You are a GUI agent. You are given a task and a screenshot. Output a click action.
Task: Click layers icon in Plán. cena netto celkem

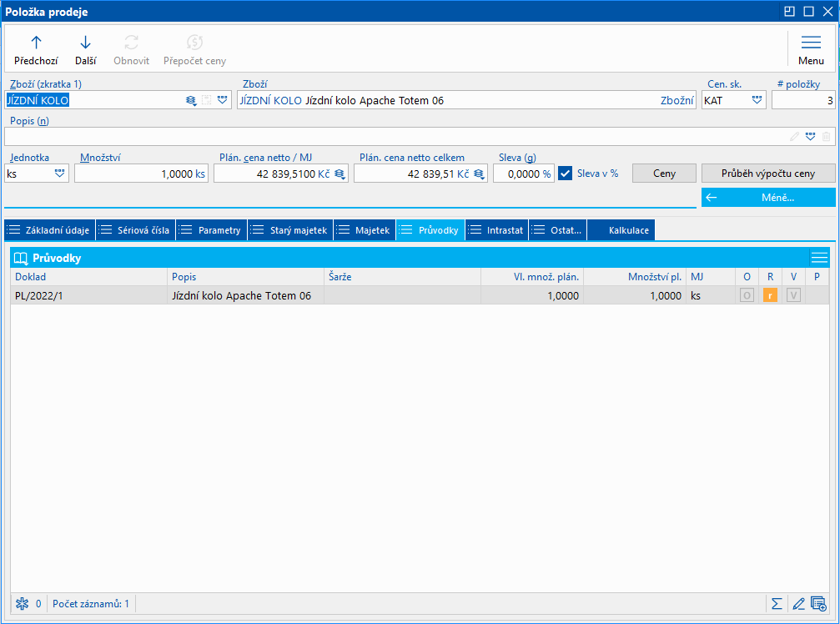(479, 174)
